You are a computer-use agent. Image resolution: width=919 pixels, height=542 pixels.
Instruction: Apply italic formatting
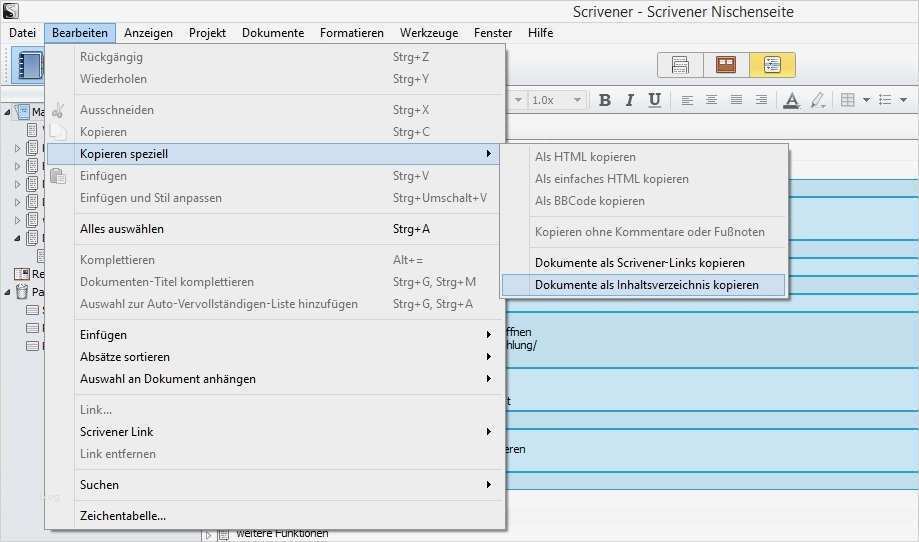(630, 100)
